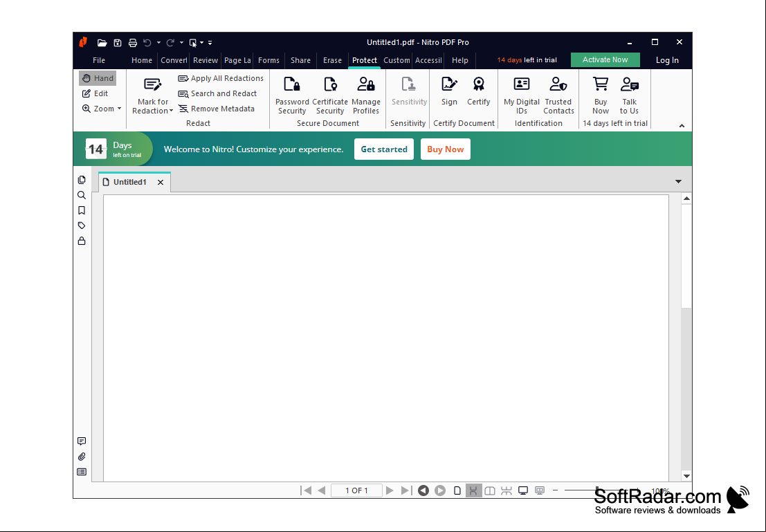Image resolution: width=766 pixels, height=532 pixels.
Task: Click Apply All Redactions
Action: pyautogui.click(x=221, y=78)
